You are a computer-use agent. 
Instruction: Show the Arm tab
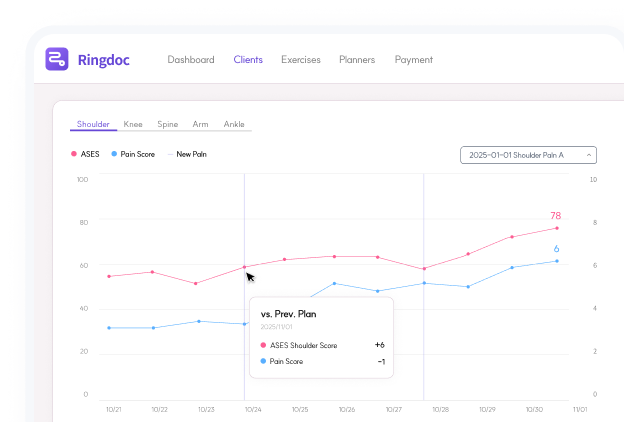(x=201, y=125)
